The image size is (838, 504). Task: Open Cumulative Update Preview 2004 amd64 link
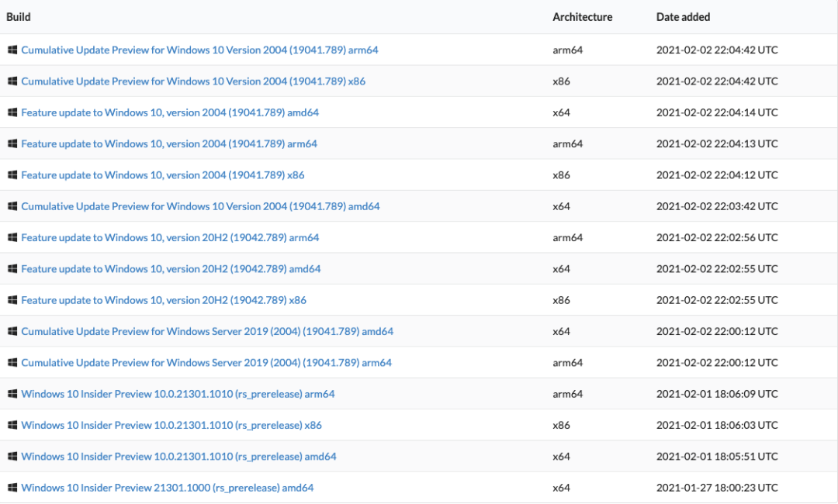point(200,206)
